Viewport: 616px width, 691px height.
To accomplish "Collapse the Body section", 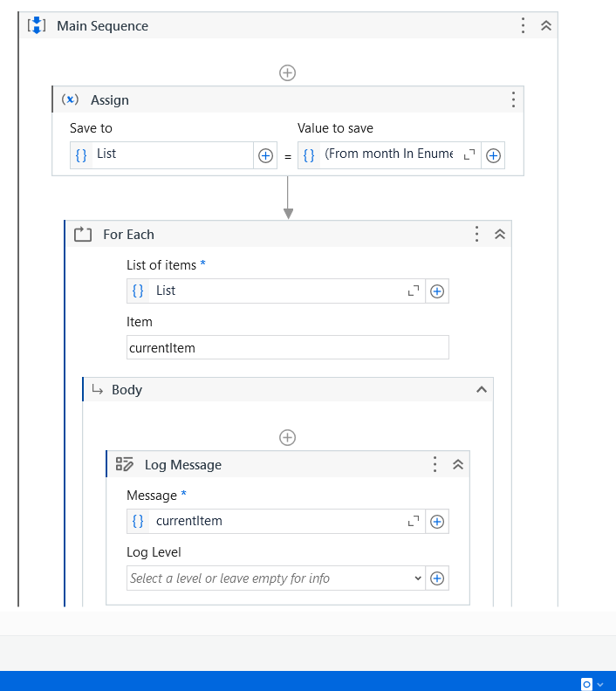I will [481, 389].
